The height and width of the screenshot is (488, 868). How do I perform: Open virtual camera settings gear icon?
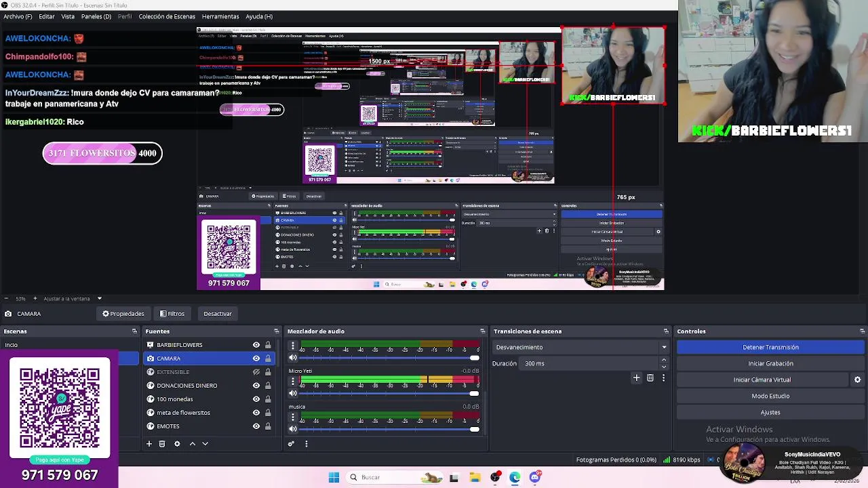coord(857,380)
